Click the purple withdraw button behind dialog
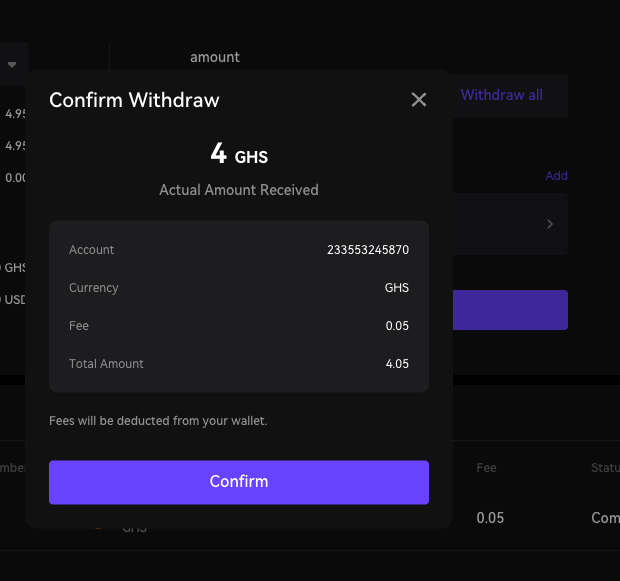620x581 pixels. [510, 310]
